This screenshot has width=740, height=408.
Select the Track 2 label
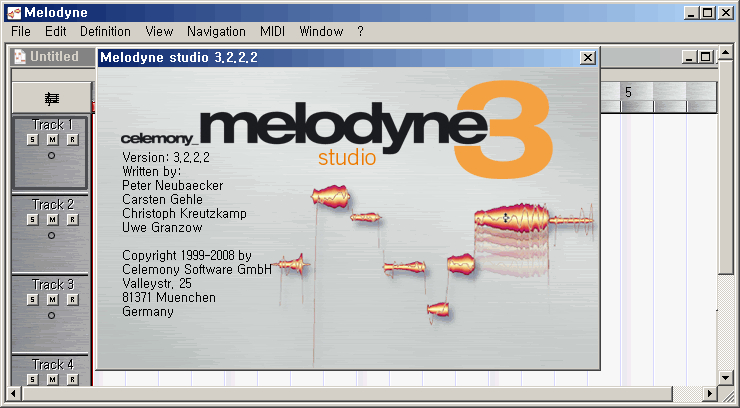[x=52, y=205]
